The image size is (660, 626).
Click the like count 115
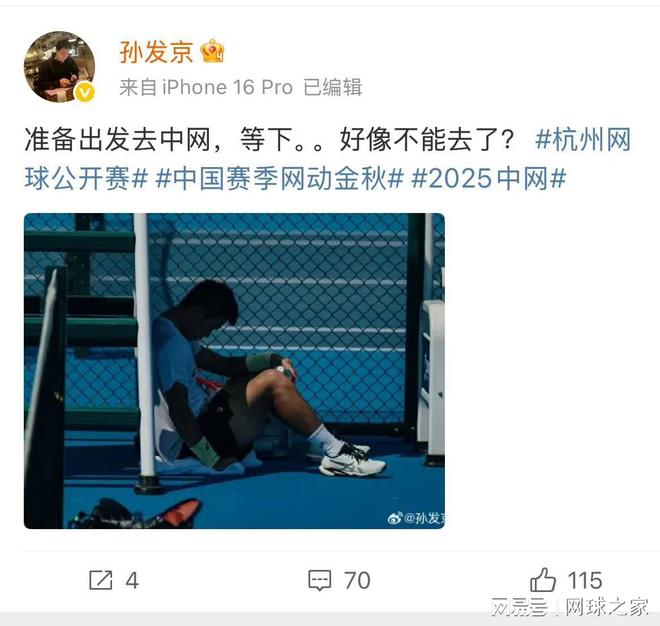click(585, 581)
